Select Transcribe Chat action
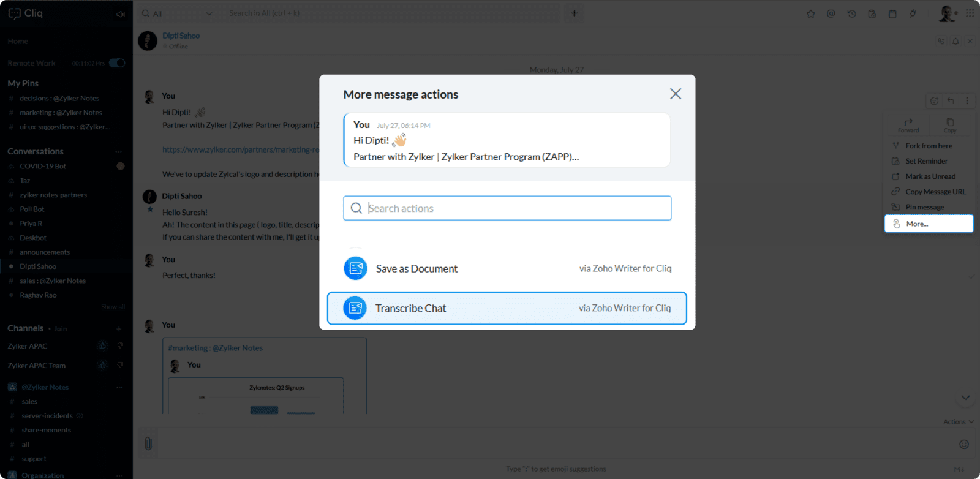Image resolution: width=980 pixels, height=479 pixels. [x=507, y=308]
